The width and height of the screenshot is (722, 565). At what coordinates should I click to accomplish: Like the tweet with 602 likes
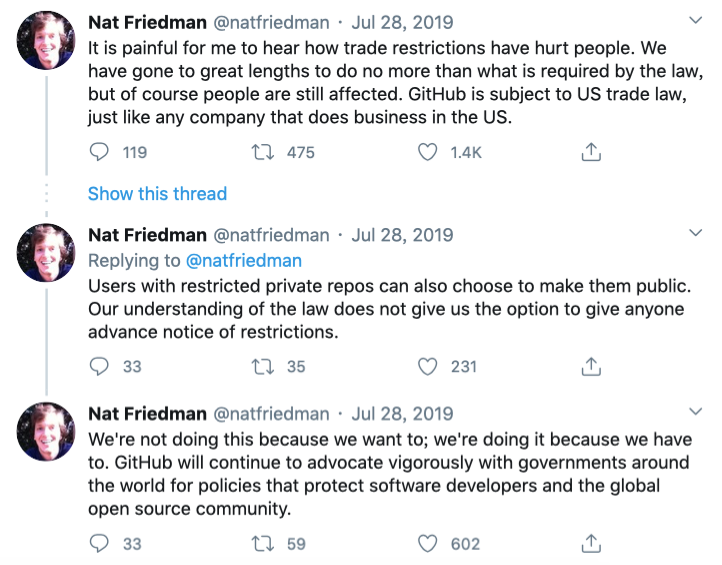click(x=428, y=544)
